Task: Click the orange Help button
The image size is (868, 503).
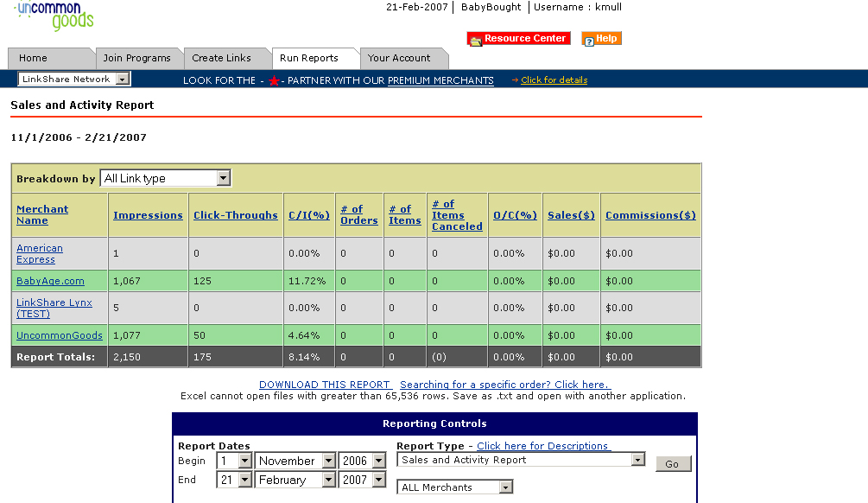Action: click(601, 39)
